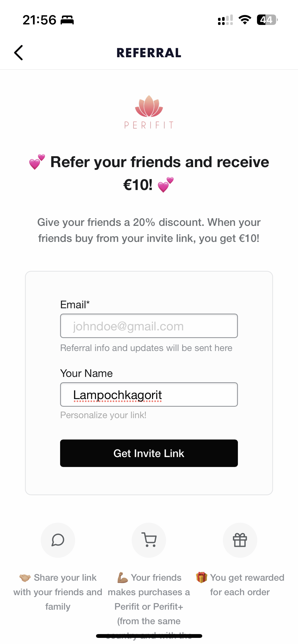Tap the 20% discount description text
Screen dimensions: 298x644
[149, 230]
